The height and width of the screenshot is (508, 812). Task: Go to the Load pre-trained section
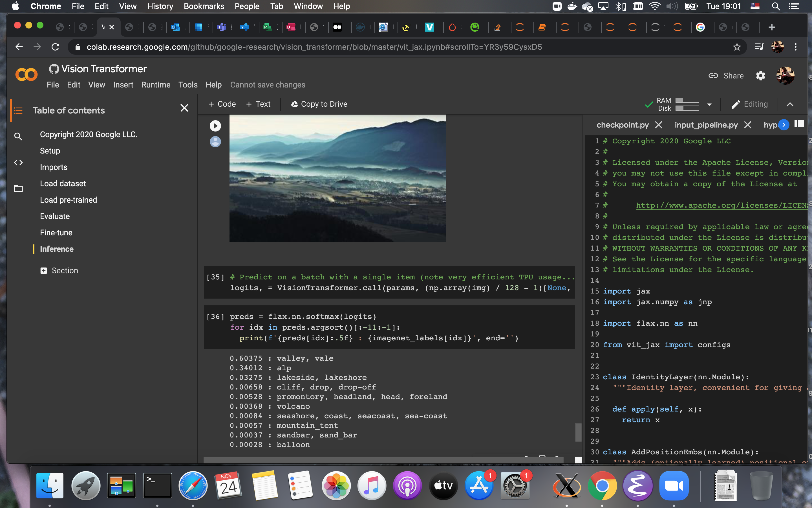click(69, 200)
